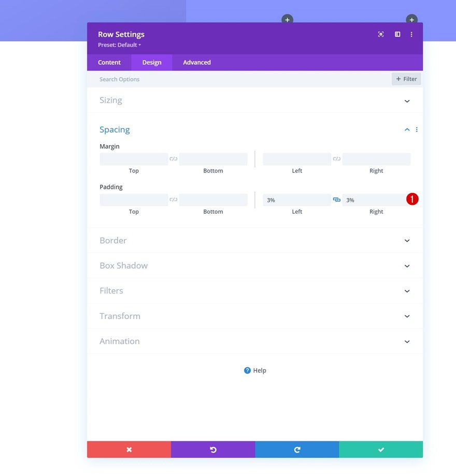Toggle linking on the padding Top and Bottom fields

(x=173, y=200)
